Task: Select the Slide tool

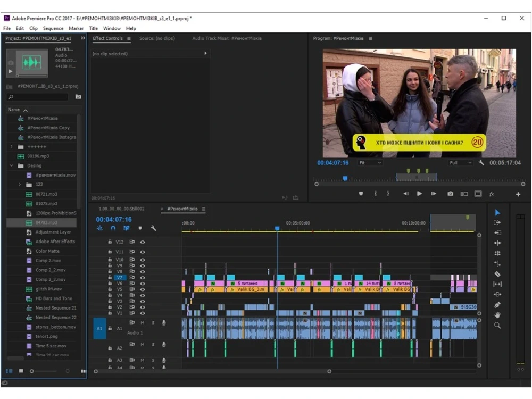Action: tap(497, 295)
